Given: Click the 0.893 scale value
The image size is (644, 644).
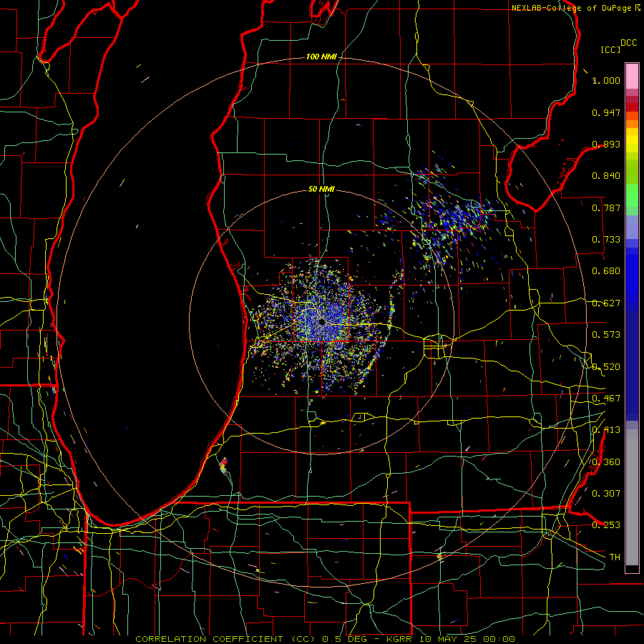Looking at the screenshot, I should coord(606,144).
